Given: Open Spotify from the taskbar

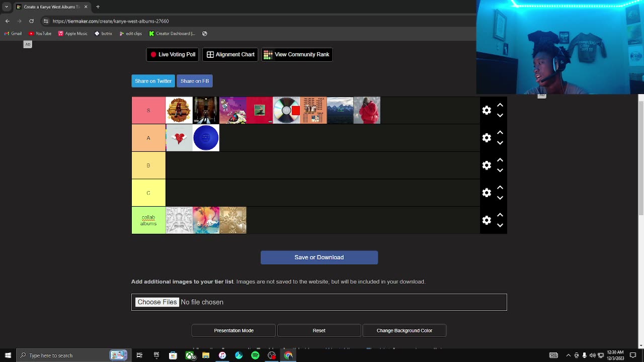Looking at the screenshot, I should [x=255, y=355].
